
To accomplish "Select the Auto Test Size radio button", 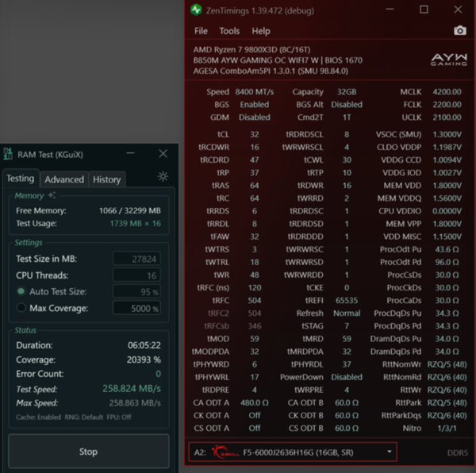I will [21, 291].
